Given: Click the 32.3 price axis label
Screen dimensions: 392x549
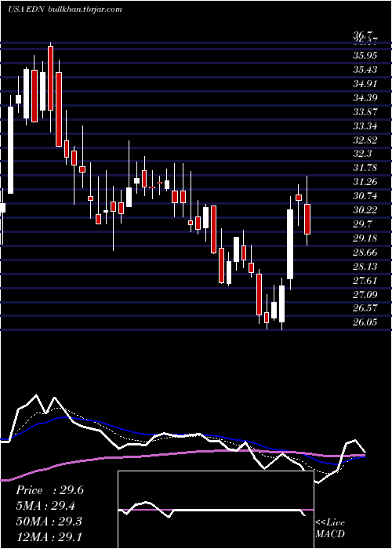Looking at the screenshot, I should coord(362,154).
